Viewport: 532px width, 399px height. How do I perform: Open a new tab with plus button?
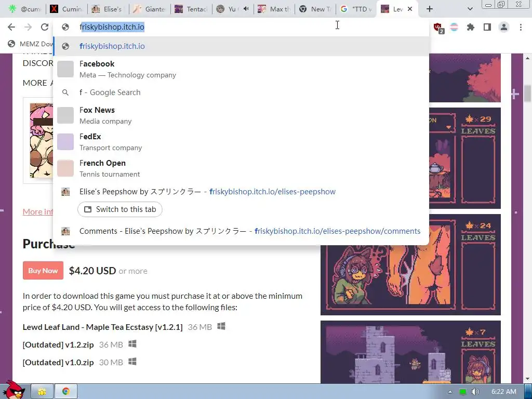tap(430, 9)
